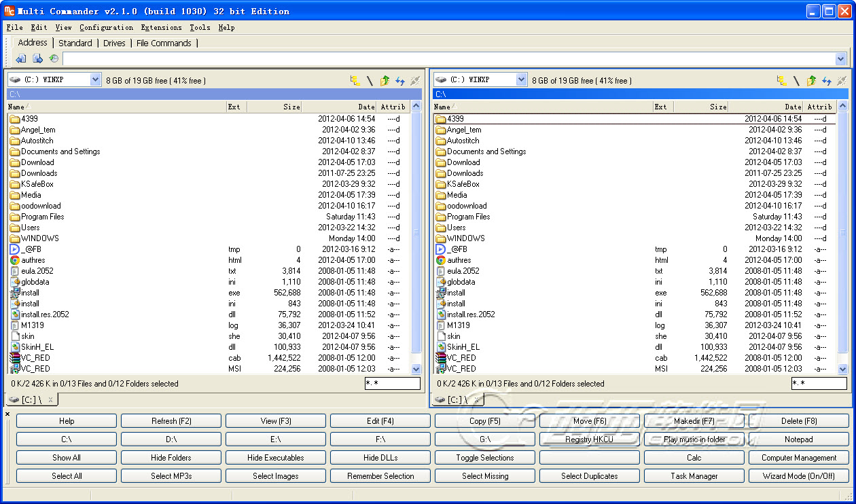Switch to the File Commands tab

pyautogui.click(x=164, y=43)
